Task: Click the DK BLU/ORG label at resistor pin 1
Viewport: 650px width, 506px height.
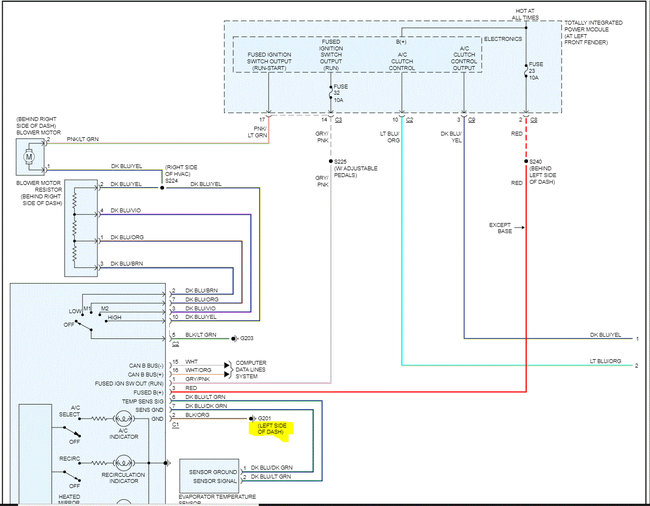Action: pyautogui.click(x=127, y=237)
